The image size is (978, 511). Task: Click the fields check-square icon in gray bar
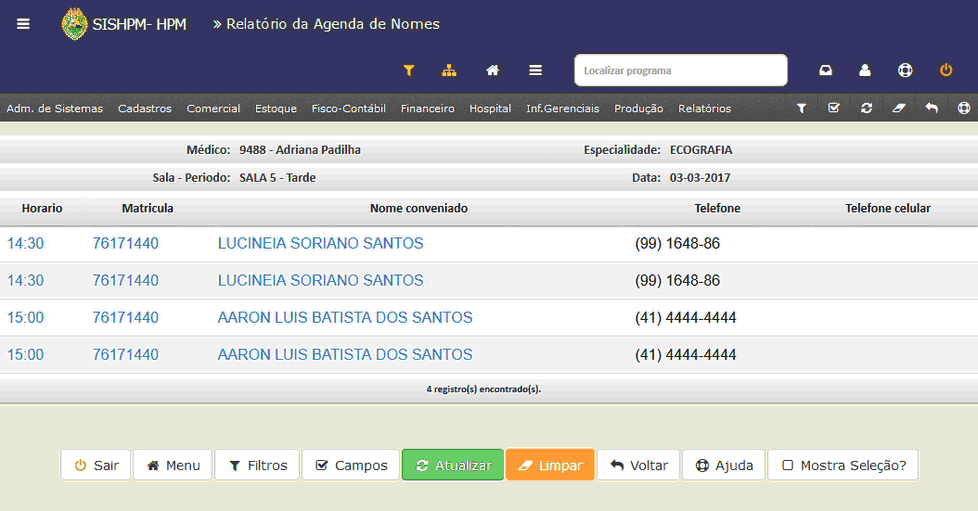coord(833,108)
